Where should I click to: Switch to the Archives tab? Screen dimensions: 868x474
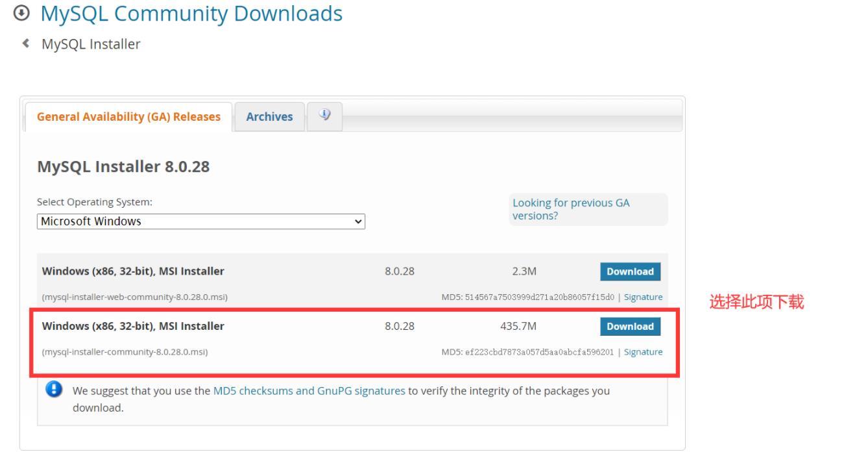point(269,117)
